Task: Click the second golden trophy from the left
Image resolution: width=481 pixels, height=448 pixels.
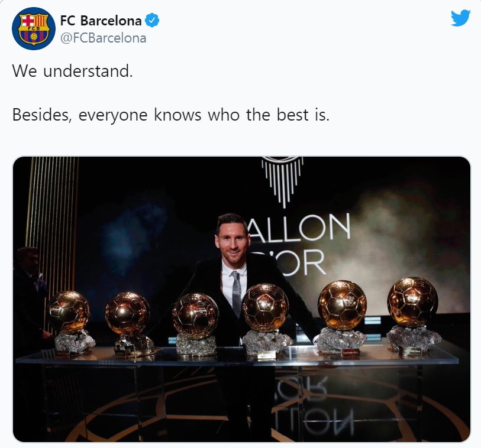Action: pyautogui.click(x=130, y=324)
